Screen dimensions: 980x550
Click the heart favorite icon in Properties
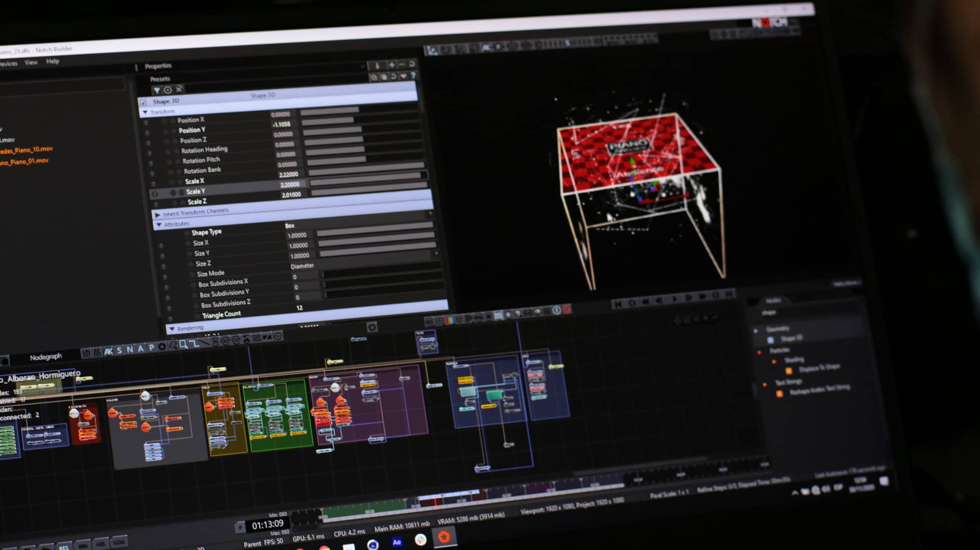click(403, 77)
